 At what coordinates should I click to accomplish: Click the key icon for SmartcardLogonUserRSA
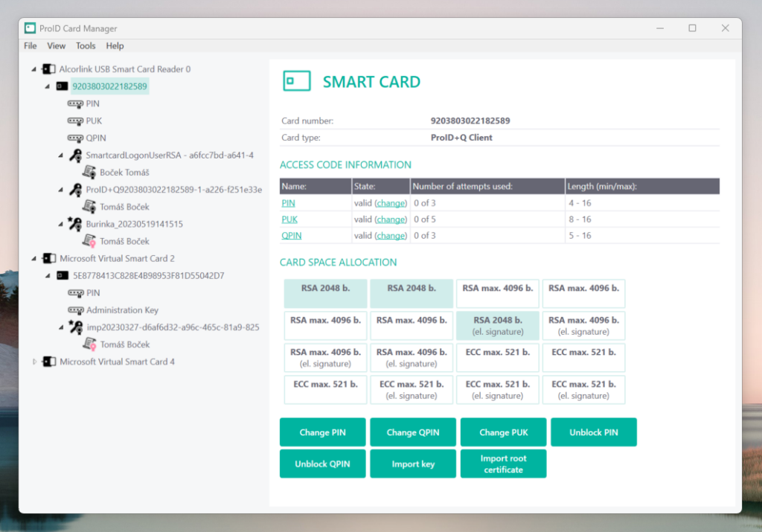(x=75, y=156)
